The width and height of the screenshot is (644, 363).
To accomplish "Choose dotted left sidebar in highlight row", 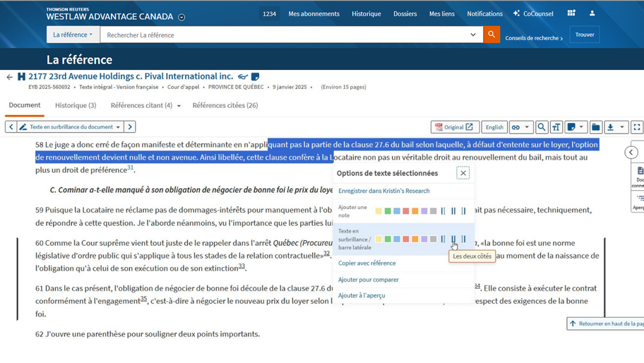I will [443, 239].
